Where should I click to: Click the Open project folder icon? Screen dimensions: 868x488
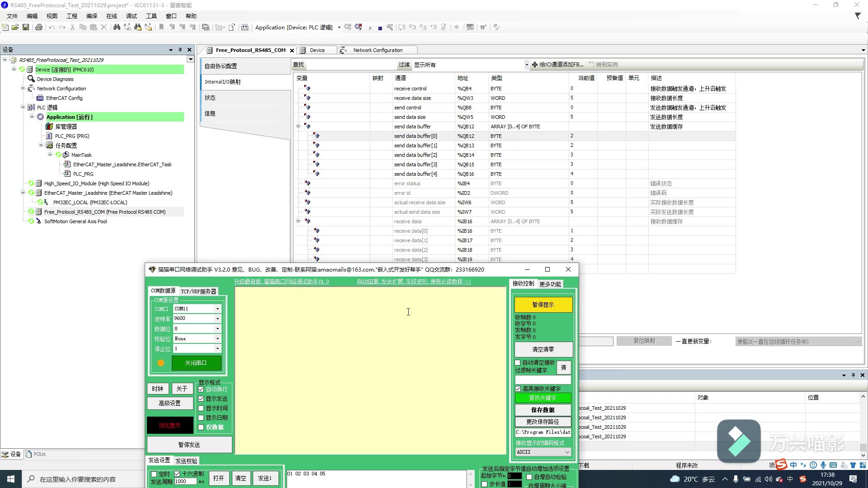[15, 27]
